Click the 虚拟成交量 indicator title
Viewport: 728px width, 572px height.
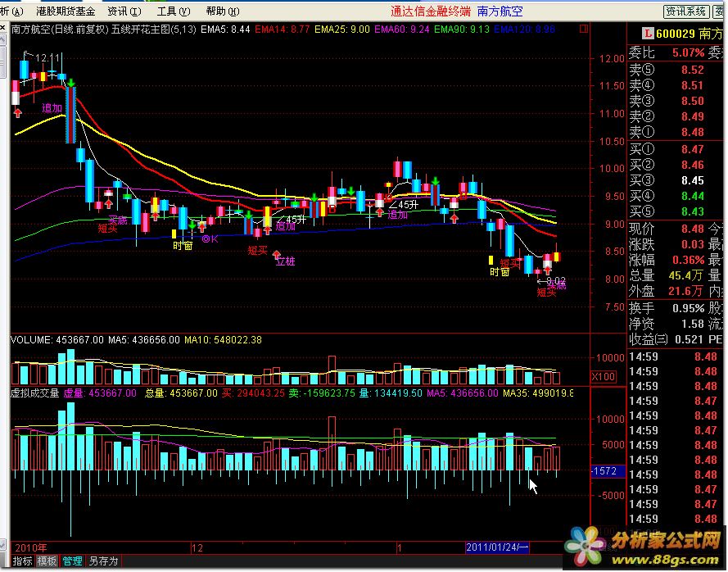pos(34,393)
